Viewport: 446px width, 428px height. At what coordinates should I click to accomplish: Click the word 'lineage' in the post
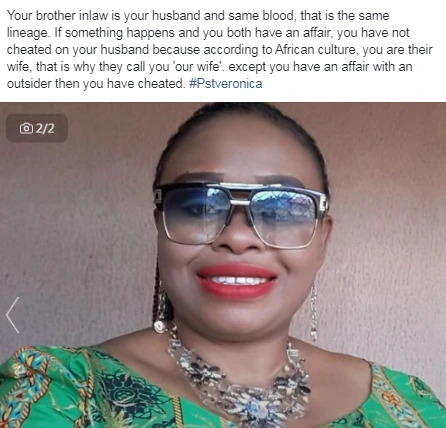point(27,33)
